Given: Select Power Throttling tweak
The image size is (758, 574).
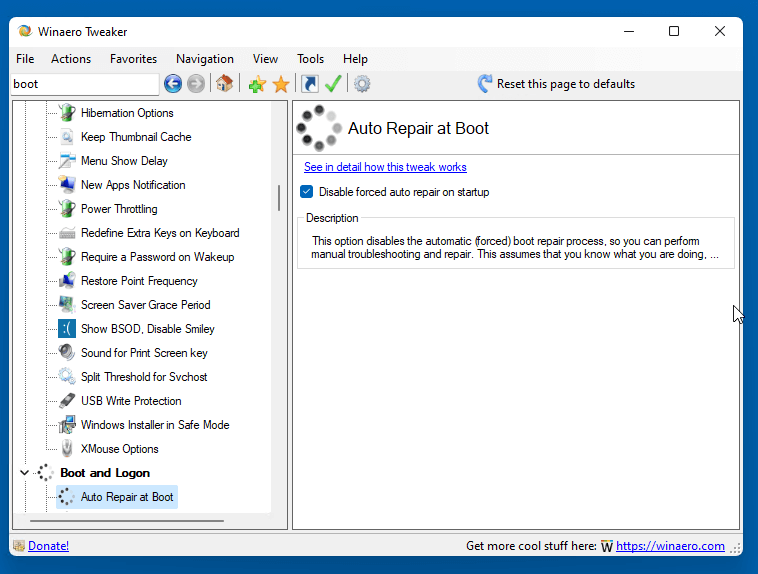Looking at the screenshot, I should pos(119,209).
